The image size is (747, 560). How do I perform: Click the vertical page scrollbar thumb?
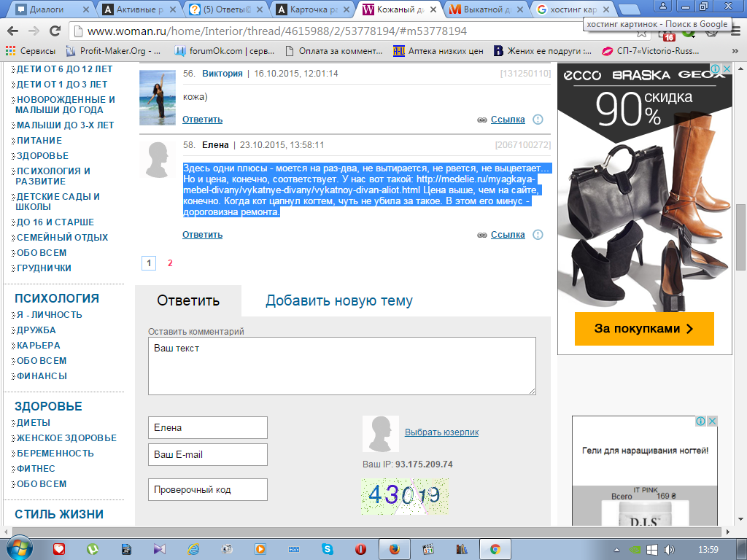click(741, 237)
